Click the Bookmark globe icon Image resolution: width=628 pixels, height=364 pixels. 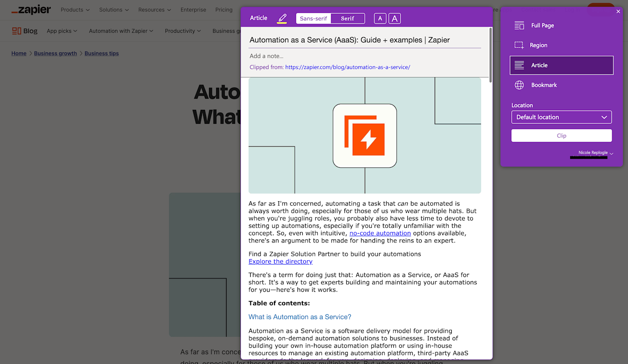click(519, 85)
